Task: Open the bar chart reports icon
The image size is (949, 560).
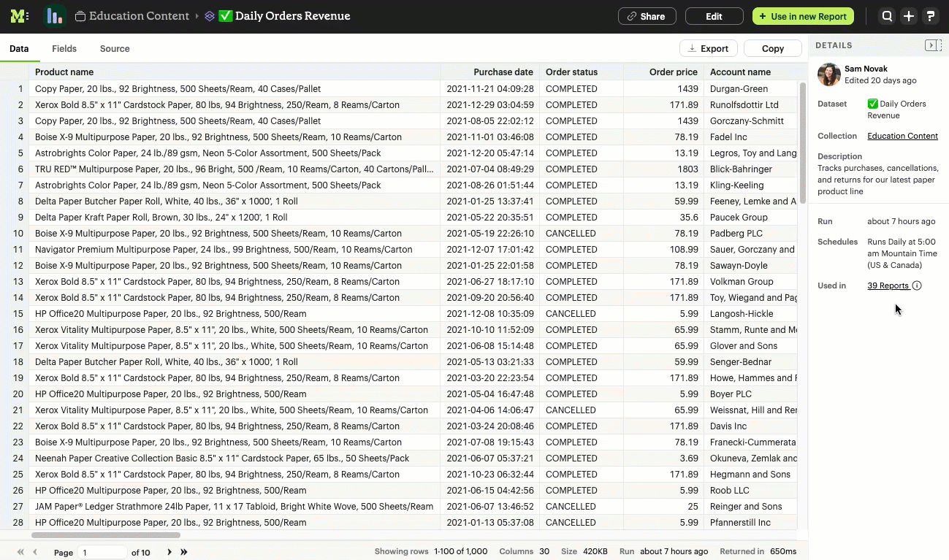Action: pyautogui.click(x=54, y=16)
